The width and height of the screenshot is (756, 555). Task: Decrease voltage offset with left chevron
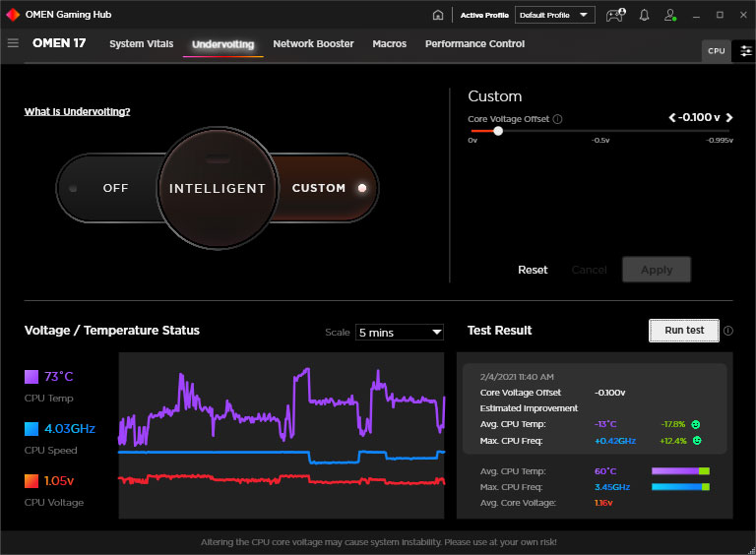click(672, 117)
